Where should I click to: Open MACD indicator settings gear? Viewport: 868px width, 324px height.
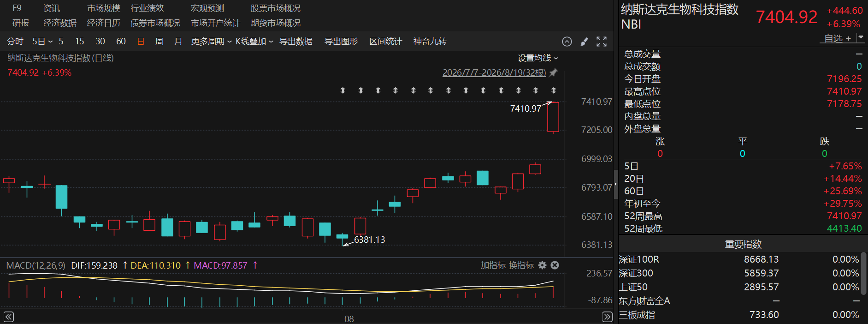pos(543,265)
